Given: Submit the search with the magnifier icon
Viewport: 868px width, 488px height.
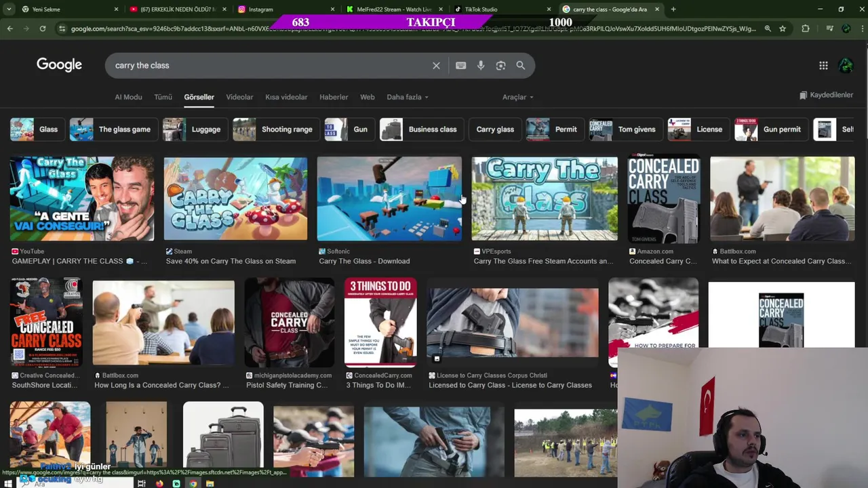Looking at the screenshot, I should tap(520, 66).
